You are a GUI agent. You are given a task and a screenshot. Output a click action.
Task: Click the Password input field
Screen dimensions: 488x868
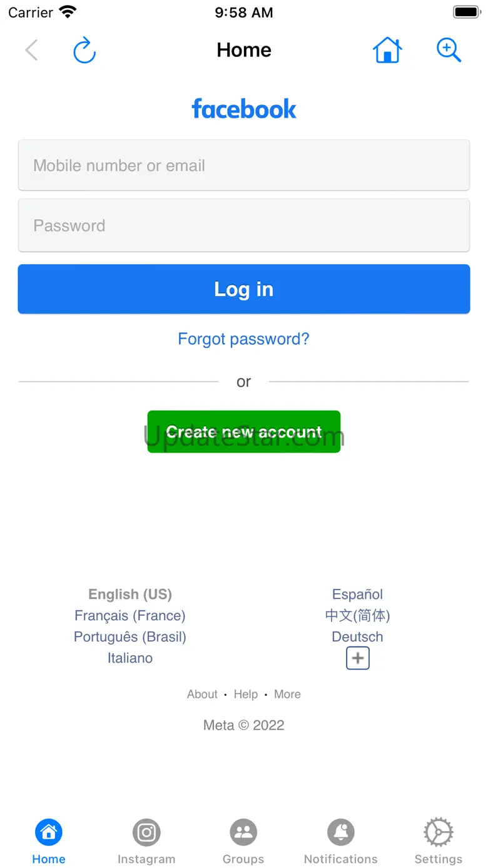244,226
